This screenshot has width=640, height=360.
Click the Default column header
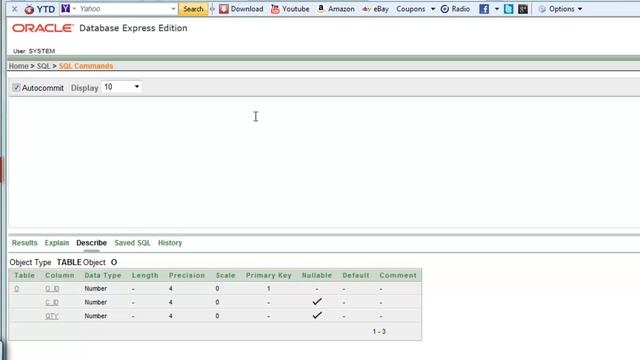tap(356, 276)
